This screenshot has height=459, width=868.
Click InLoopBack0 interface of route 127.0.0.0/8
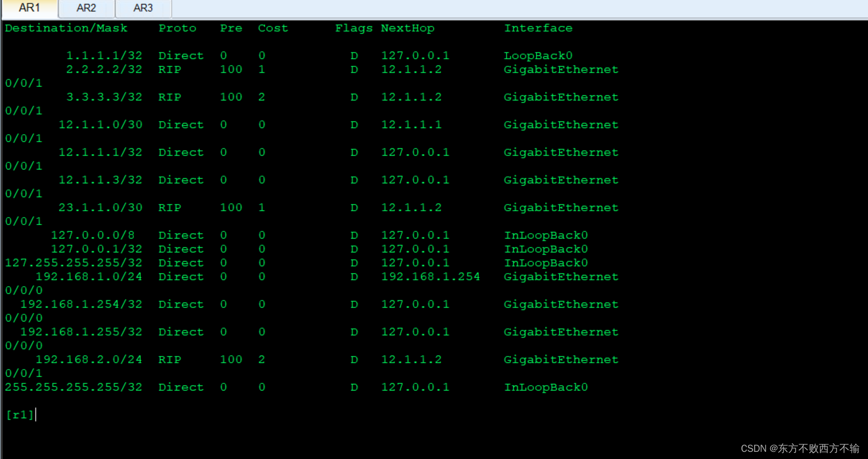tap(546, 235)
